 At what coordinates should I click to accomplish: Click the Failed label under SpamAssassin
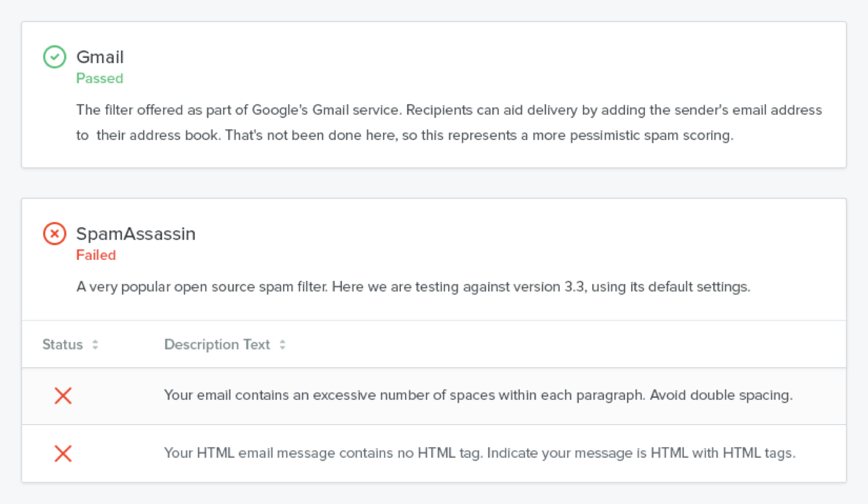[96, 255]
